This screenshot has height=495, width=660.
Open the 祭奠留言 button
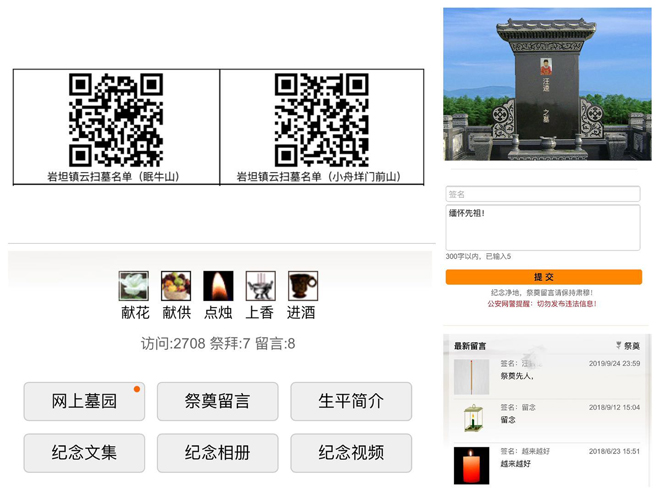pos(218,401)
